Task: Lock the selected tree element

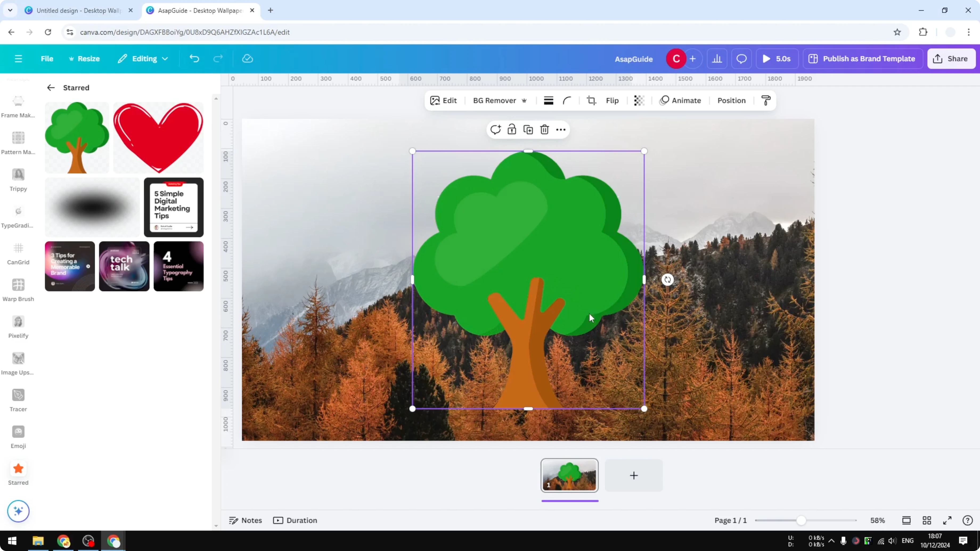Action: (512, 129)
